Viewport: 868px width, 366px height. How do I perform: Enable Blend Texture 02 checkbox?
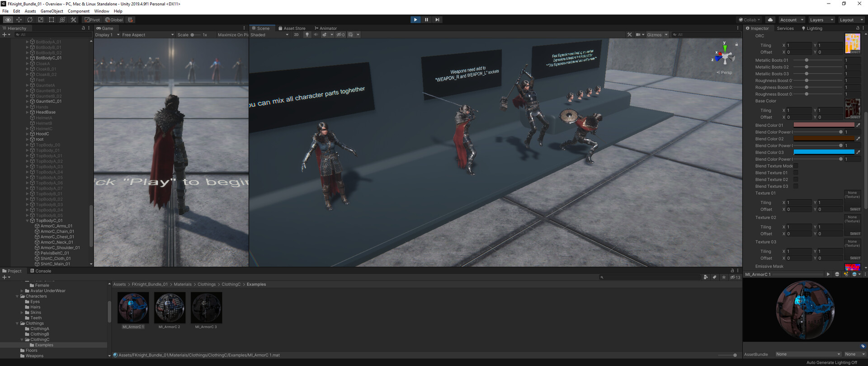tap(796, 179)
